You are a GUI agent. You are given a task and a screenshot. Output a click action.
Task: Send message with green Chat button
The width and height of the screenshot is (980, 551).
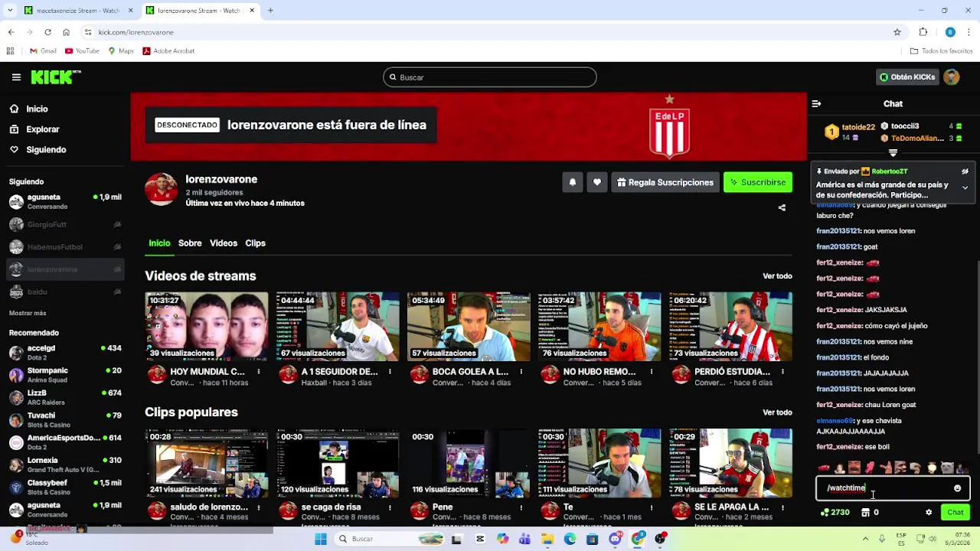955,513
